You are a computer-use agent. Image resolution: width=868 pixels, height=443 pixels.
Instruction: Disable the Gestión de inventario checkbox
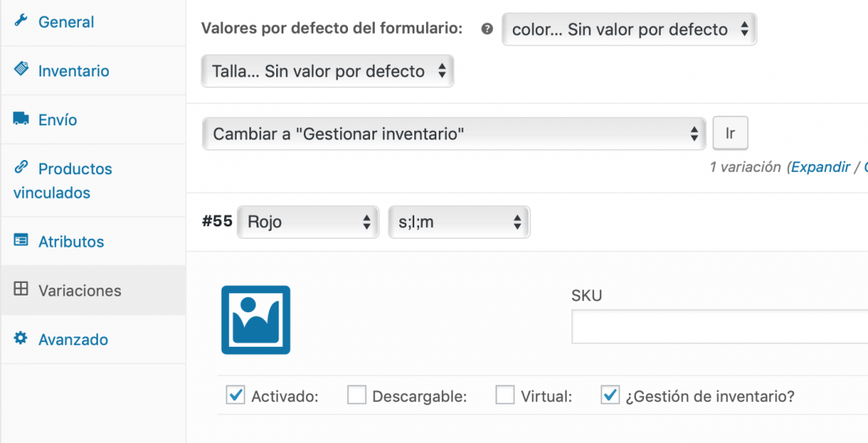(610, 395)
